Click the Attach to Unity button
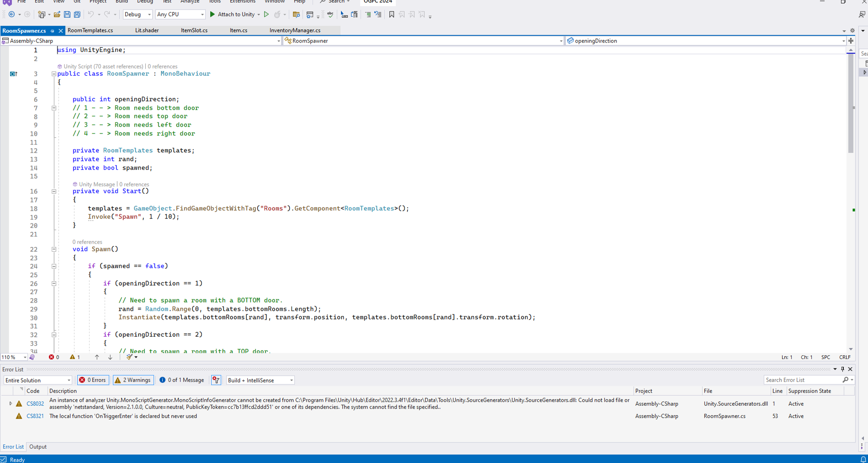The height and width of the screenshot is (463, 868). pos(235,14)
